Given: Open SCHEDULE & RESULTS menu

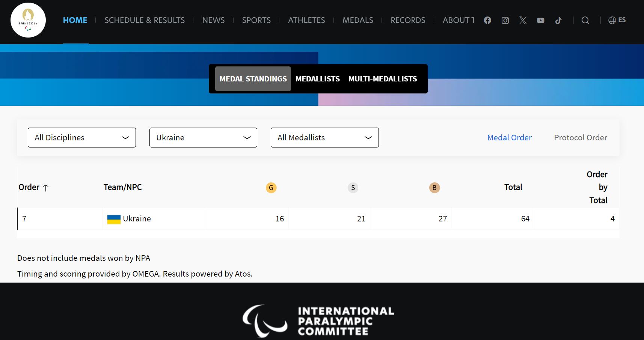Looking at the screenshot, I should coord(145,20).
